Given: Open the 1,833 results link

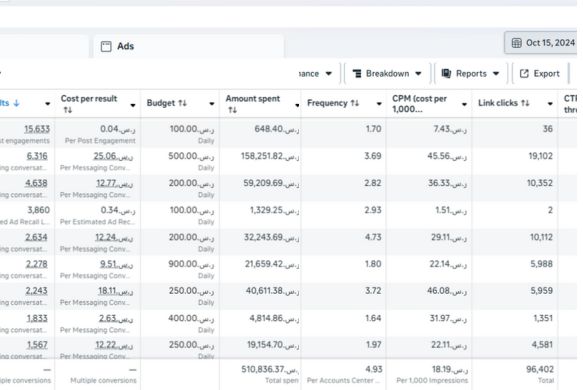Looking at the screenshot, I should click(x=37, y=318).
